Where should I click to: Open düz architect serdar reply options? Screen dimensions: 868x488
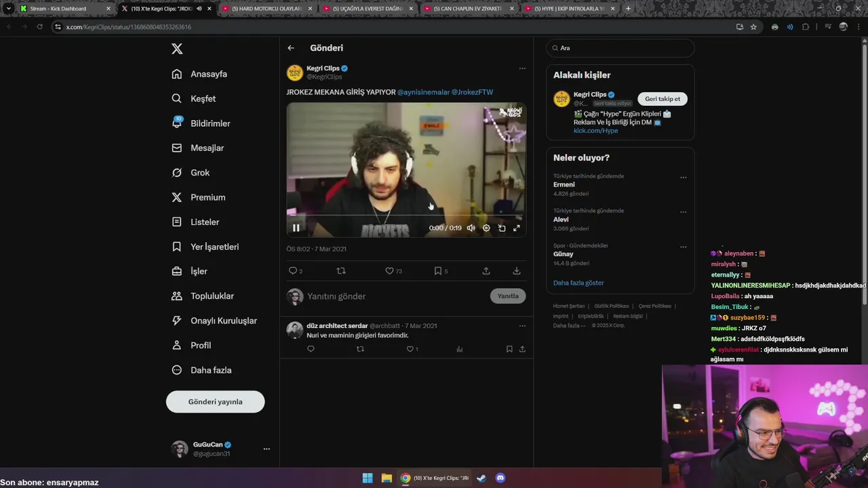[x=522, y=326]
